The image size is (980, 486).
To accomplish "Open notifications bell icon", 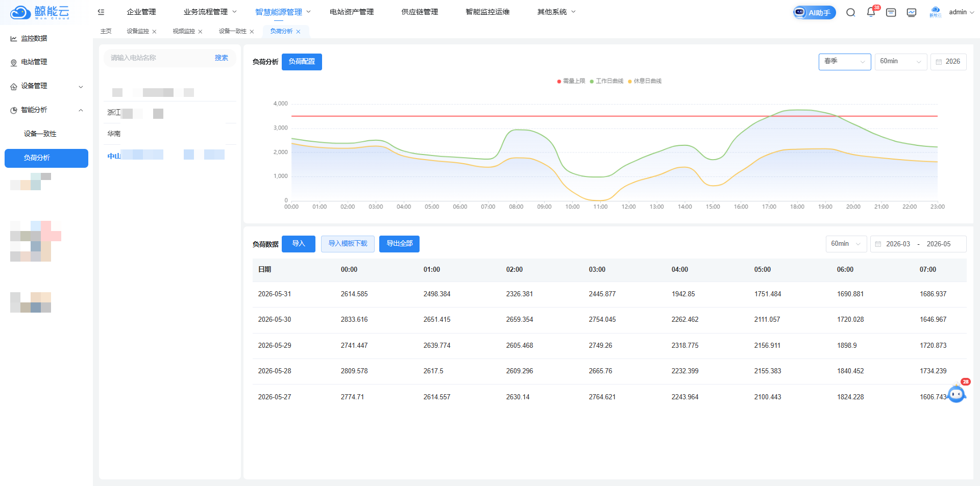I will tap(871, 12).
